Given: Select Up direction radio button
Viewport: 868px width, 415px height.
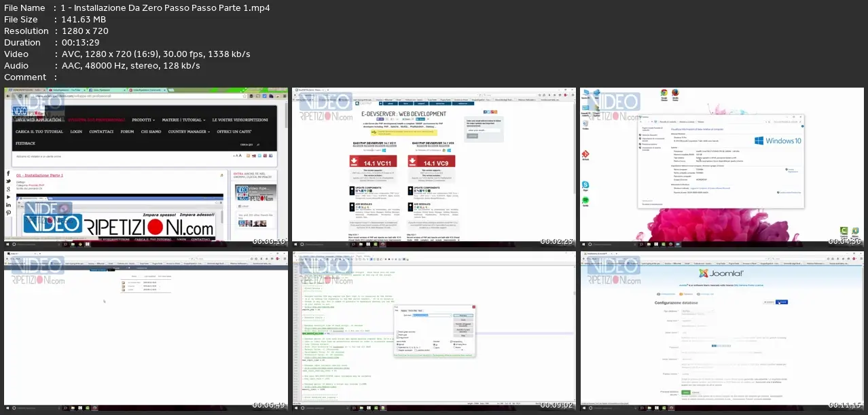Looking at the screenshot, I should (434, 344).
